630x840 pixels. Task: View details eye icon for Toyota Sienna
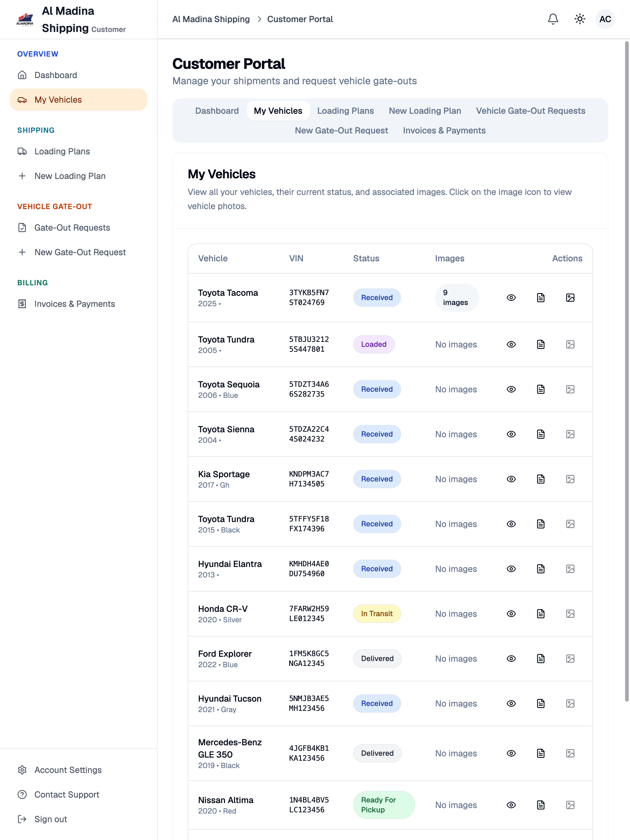[511, 434]
